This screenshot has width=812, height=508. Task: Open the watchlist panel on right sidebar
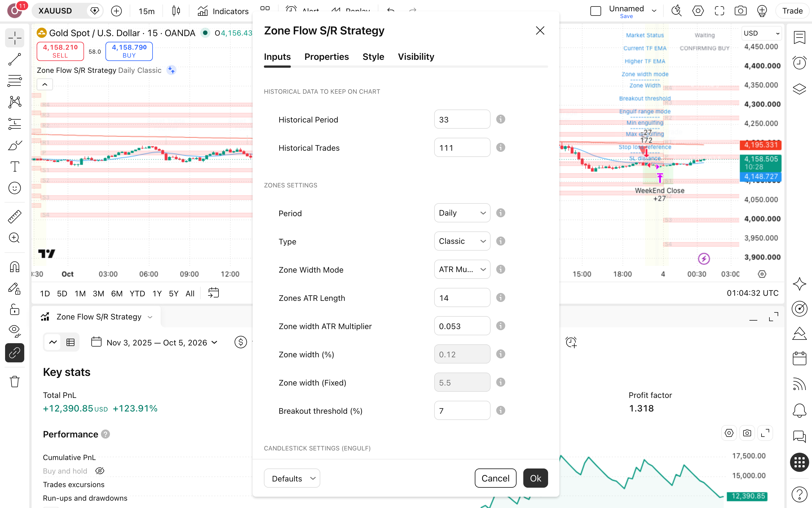coord(799,38)
